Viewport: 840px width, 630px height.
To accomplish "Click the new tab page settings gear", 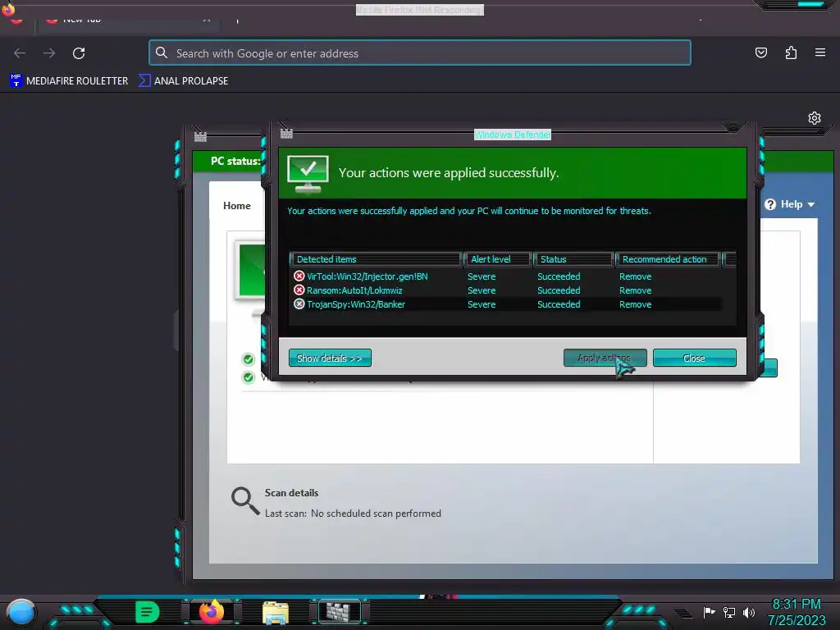I will point(815,118).
